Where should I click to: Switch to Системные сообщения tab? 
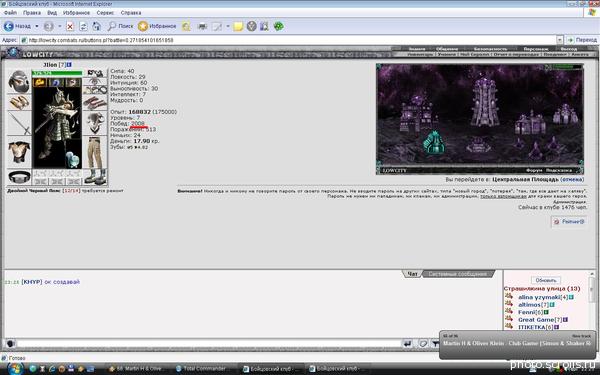tap(458, 274)
